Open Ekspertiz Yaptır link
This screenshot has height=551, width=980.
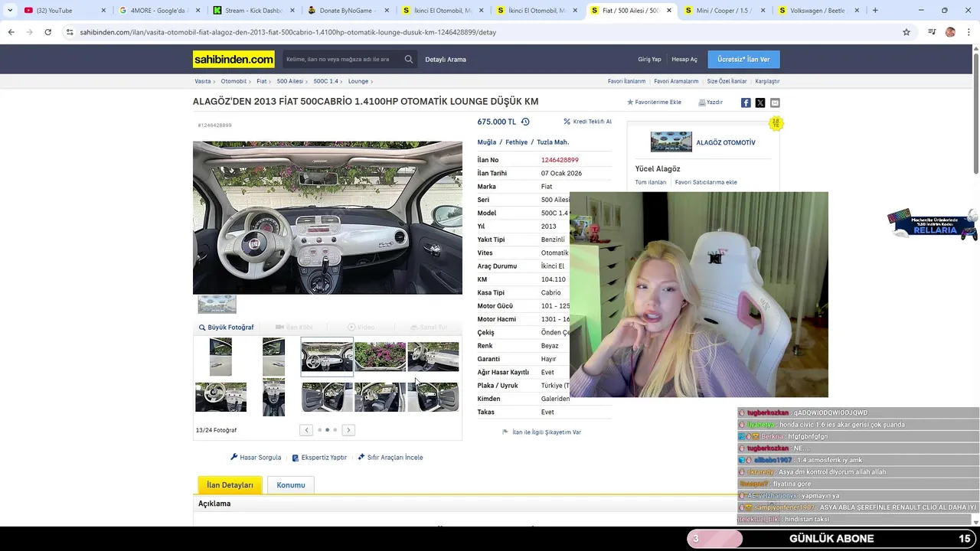click(319, 458)
